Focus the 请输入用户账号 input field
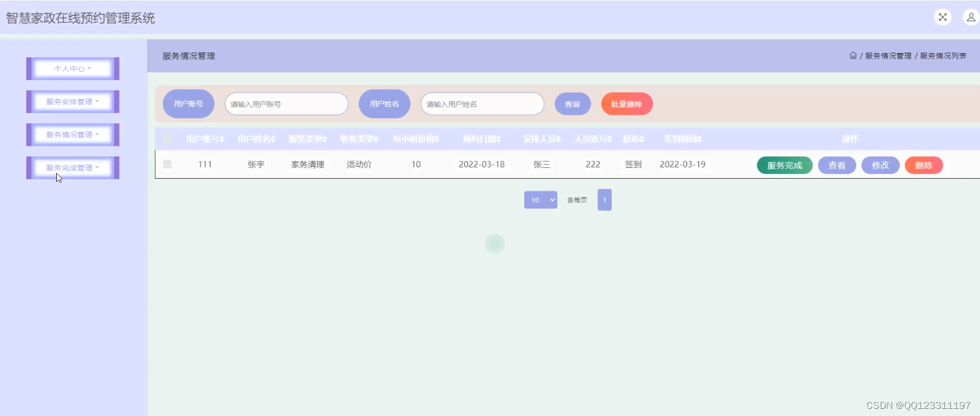This screenshot has height=416, width=980. point(286,104)
